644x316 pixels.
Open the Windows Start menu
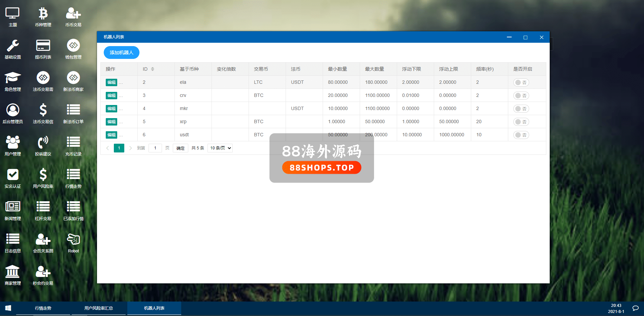tap(8, 308)
